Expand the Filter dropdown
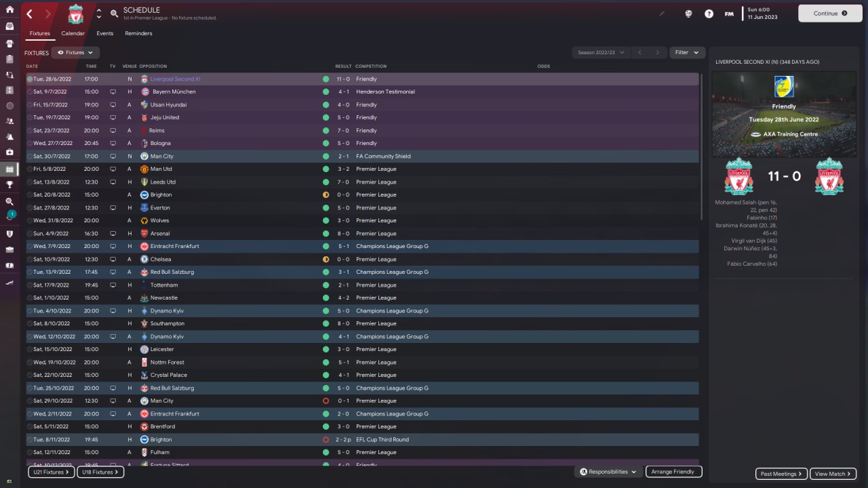Image resolution: width=868 pixels, height=488 pixels. pyautogui.click(x=687, y=52)
